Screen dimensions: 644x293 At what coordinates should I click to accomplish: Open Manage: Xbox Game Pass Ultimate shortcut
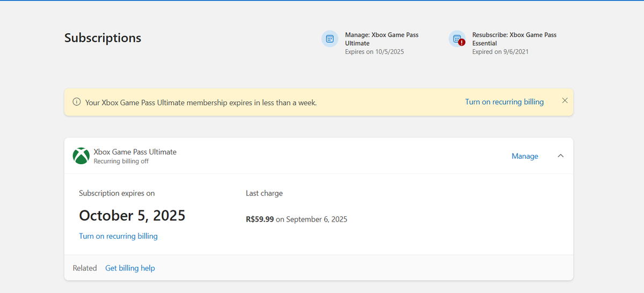[382, 39]
